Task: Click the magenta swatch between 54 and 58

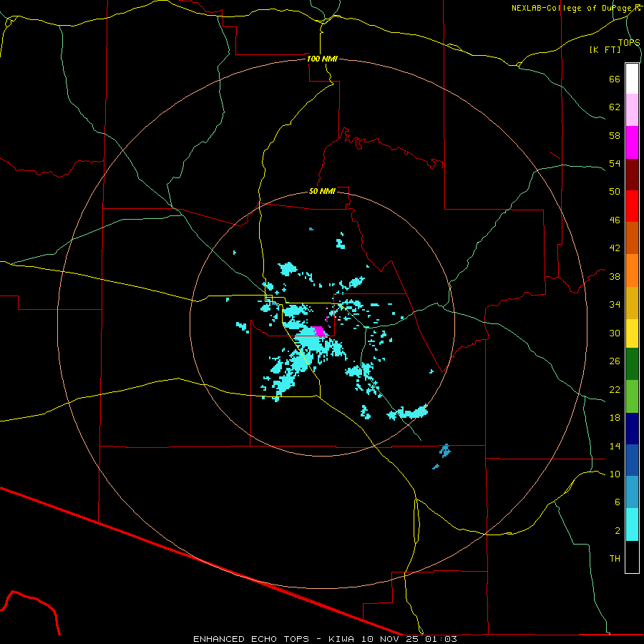Action: click(632, 142)
